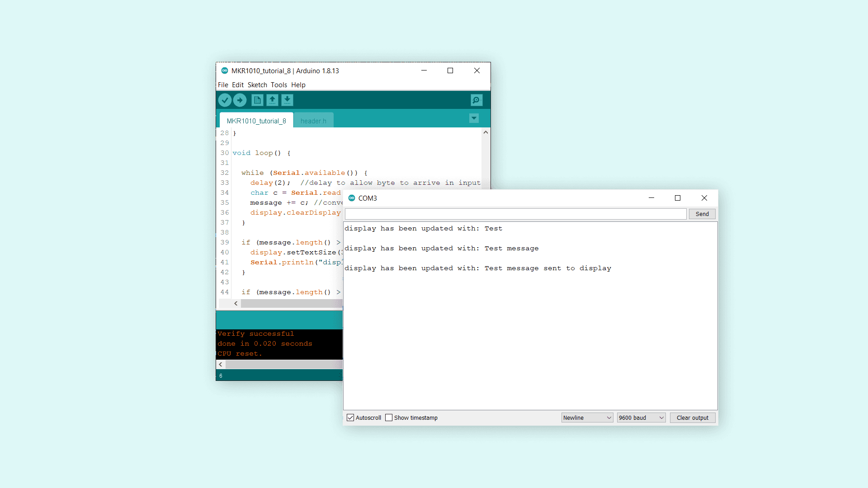Click the Clear output button
868x488 pixels.
[x=692, y=418]
